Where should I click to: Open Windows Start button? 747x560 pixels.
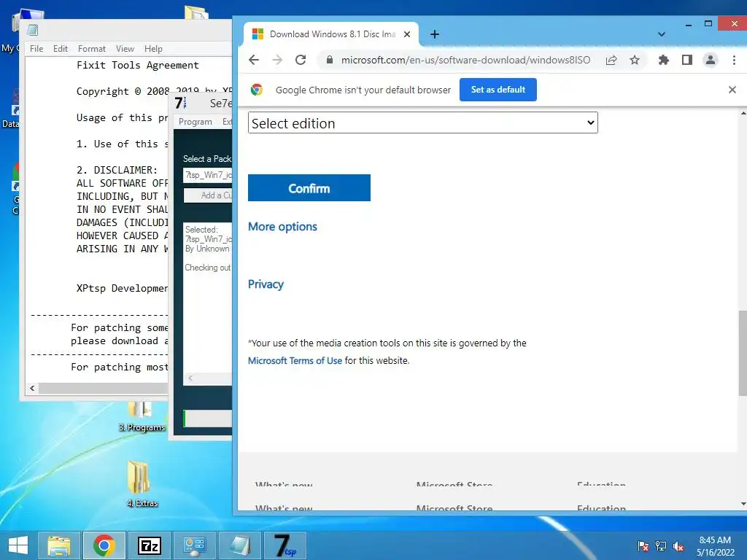[x=18, y=545]
